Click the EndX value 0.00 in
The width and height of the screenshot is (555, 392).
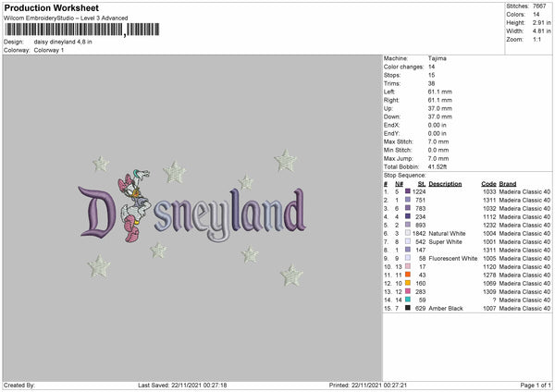(438, 125)
